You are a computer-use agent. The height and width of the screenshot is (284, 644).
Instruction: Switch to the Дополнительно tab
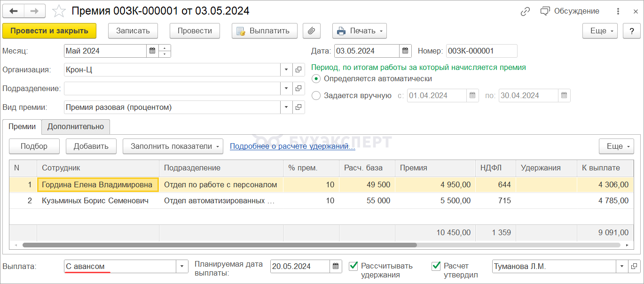click(76, 127)
